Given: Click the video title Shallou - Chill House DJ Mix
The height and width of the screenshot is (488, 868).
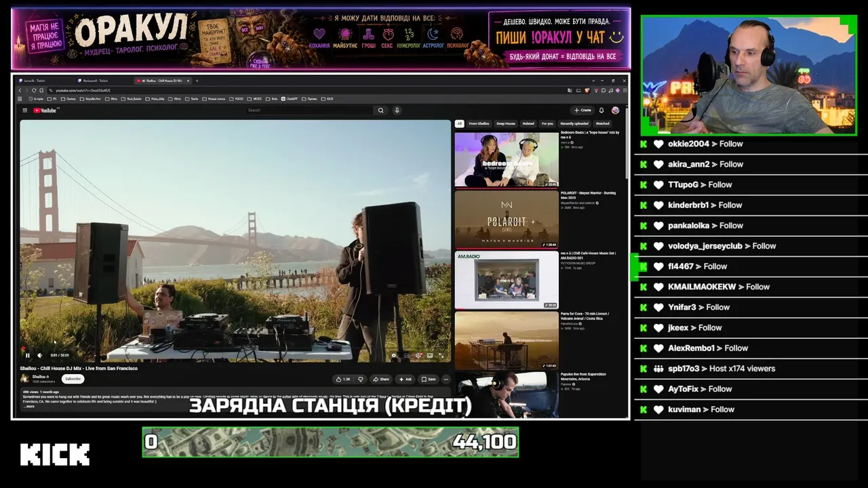Looking at the screenshot, I should point(79,368).
